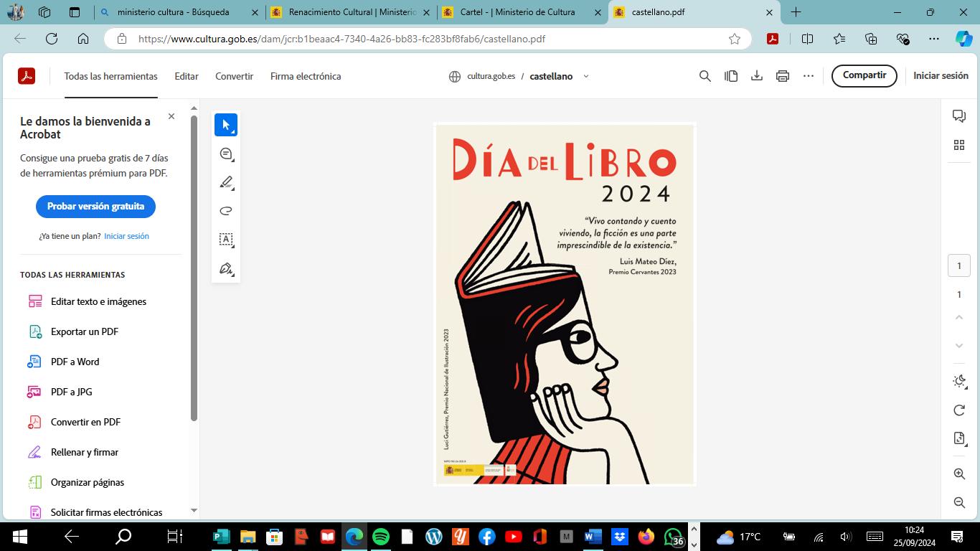Open the more options ellipsis in Acrobat
The height and width of the screenshot is (551, 980).
point(809,76)
